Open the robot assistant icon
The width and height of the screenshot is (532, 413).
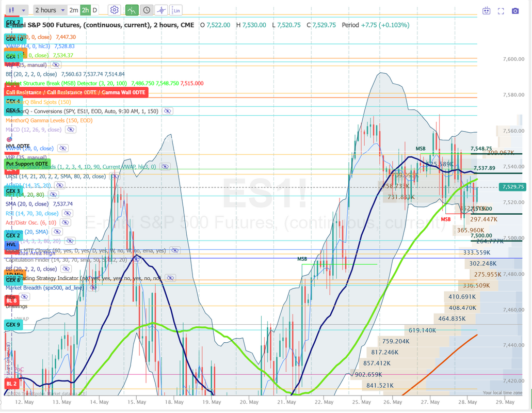[487, 10]
